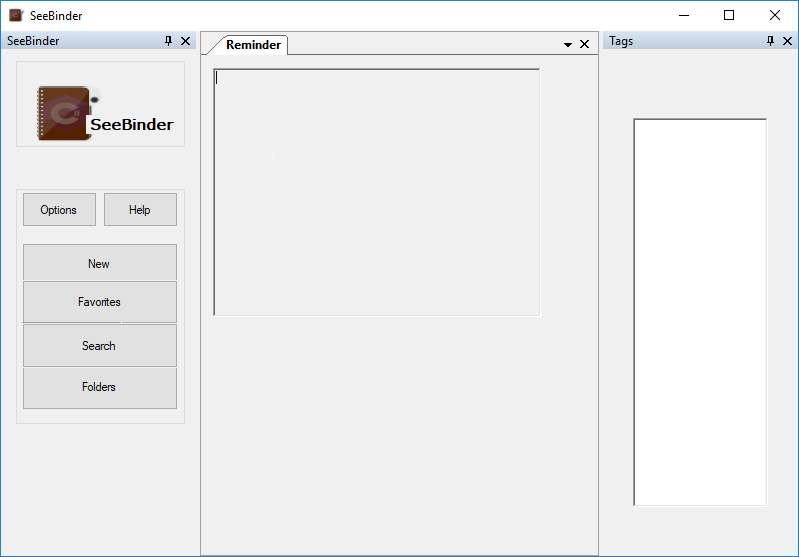
Task: Pin the SeeBinder side panel
Action: pyautogui.click(x=169, y=41)
